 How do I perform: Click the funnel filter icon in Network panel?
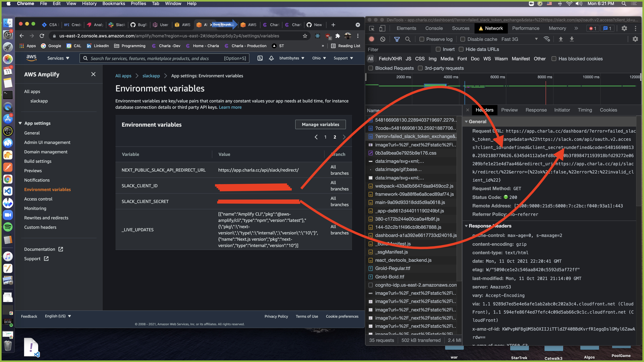pos(397,39)
